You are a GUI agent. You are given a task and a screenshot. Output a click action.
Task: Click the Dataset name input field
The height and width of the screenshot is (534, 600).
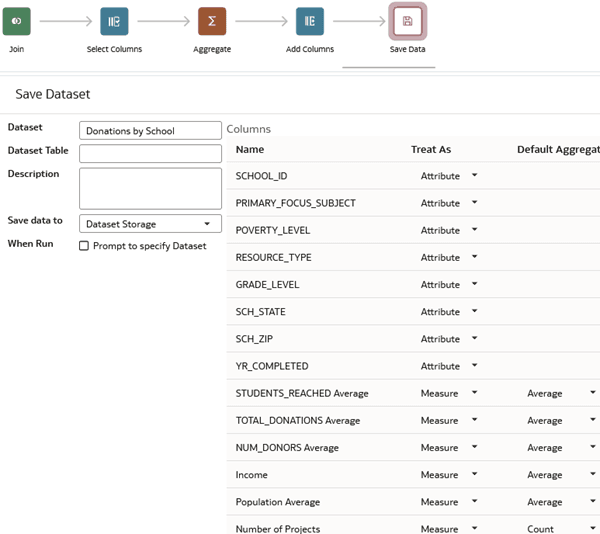pyautogui.click(x=150, y=131)
